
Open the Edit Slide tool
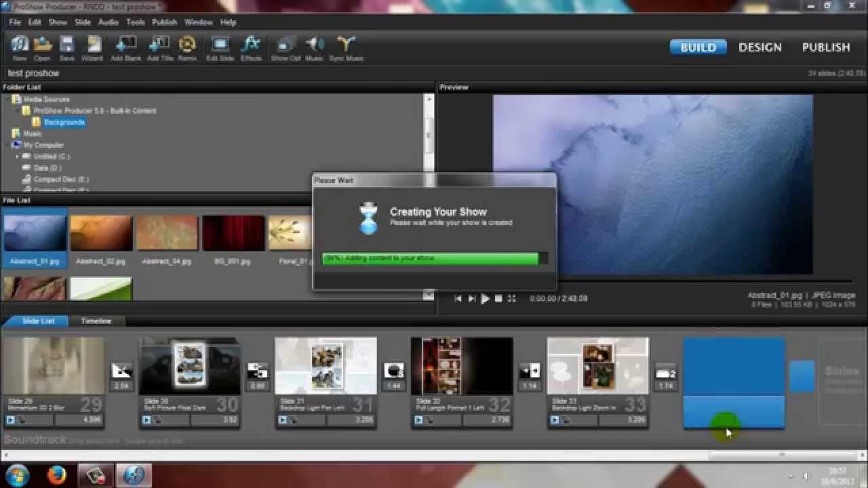pos(220,47)
